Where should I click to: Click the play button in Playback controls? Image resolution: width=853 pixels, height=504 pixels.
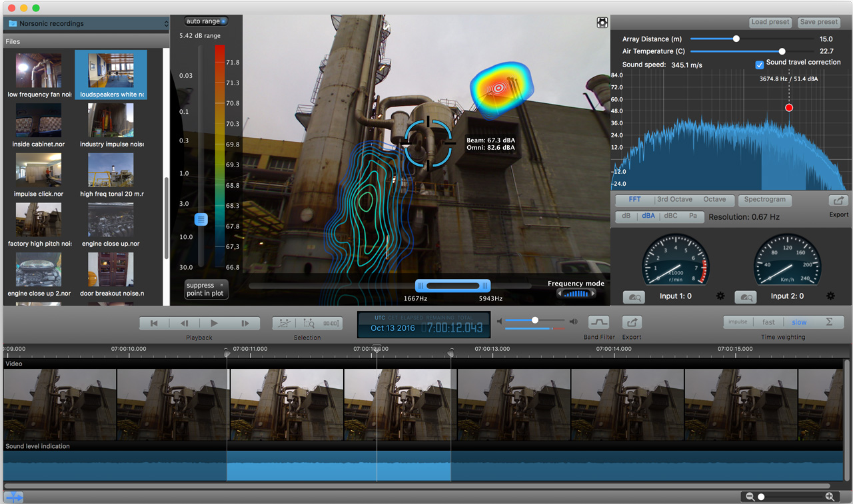click(x=214, y=324)
